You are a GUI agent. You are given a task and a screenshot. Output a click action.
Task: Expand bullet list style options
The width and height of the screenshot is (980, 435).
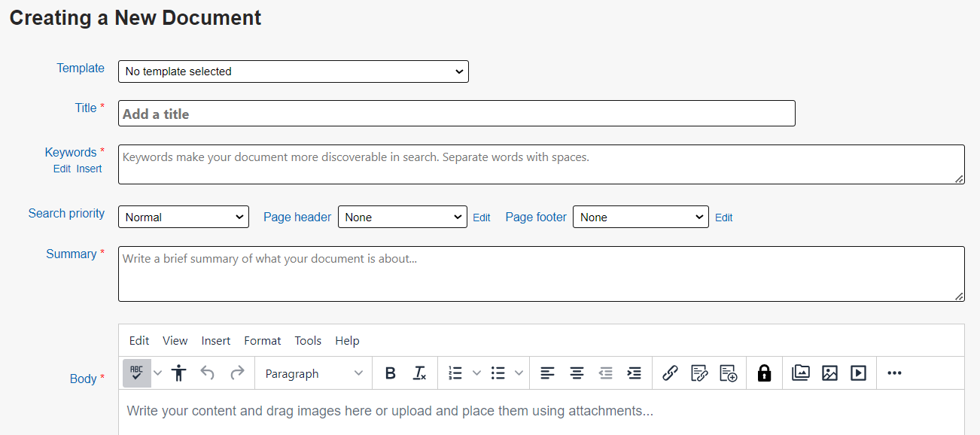click(x=519, y=373)
